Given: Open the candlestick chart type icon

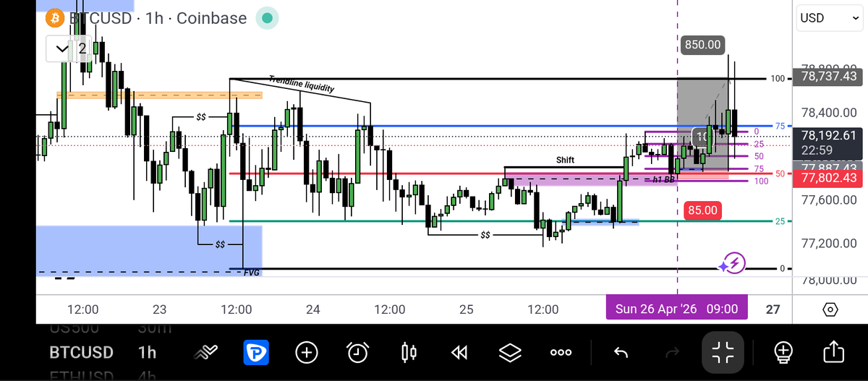Looking at the screenshot, I should [x=409, y=352].
